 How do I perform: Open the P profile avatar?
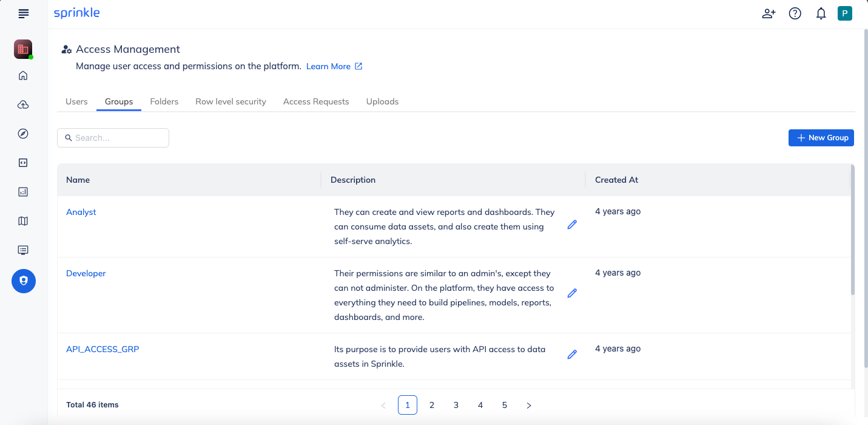pyautogui.click(x=845, y=13)
